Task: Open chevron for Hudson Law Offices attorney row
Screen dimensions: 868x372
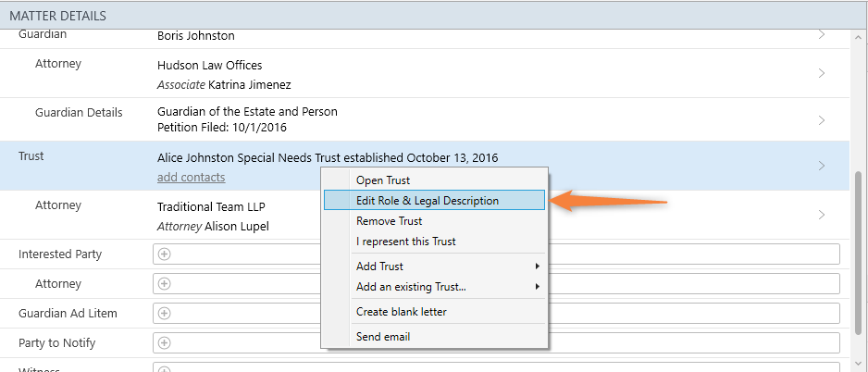Action: click(x=822, y=73)
